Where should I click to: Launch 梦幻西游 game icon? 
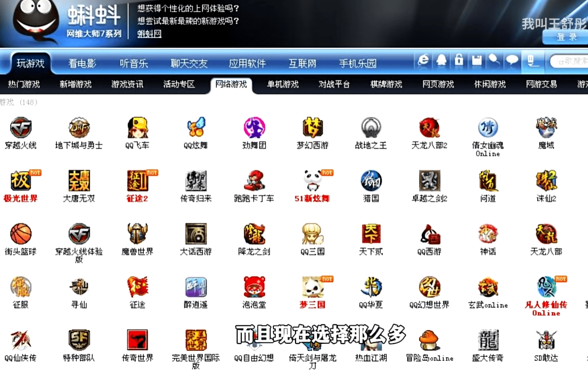click(x=312, y=127)
